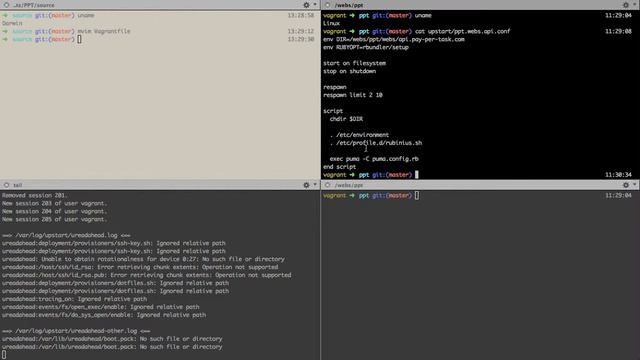This screenshot has height=360, width=640.
Task: Click the prompt cursor in the bottom-right /webs/ppt pane
Action: tap(417, 196)
